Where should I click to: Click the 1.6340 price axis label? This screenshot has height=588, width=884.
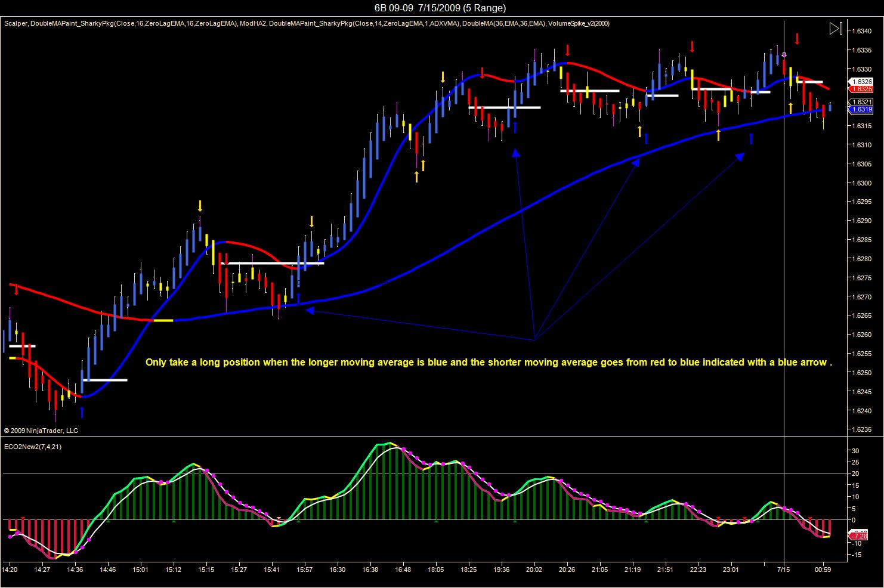click(862, 31)
